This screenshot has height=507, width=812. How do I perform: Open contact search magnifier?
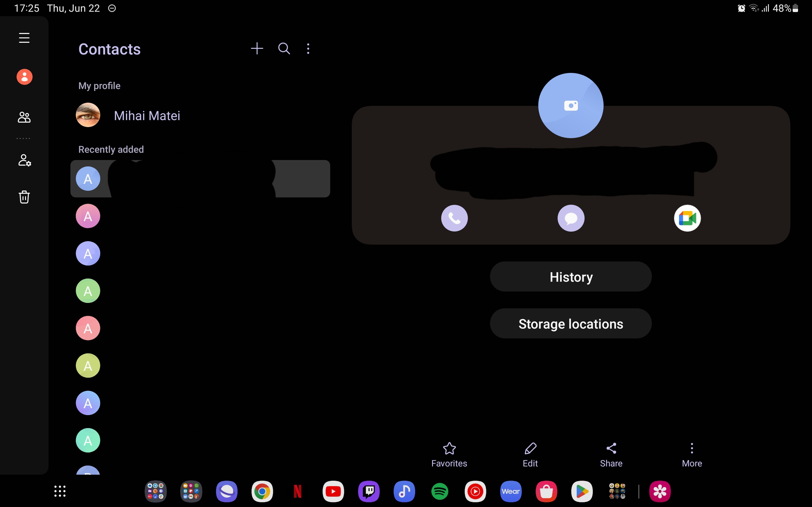click(x=284, y=48)
